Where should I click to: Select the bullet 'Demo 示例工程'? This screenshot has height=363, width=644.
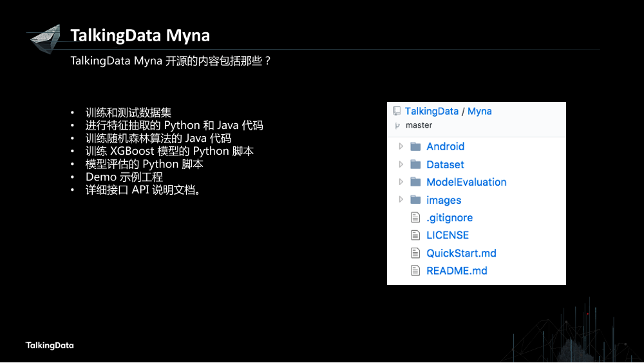124,177
